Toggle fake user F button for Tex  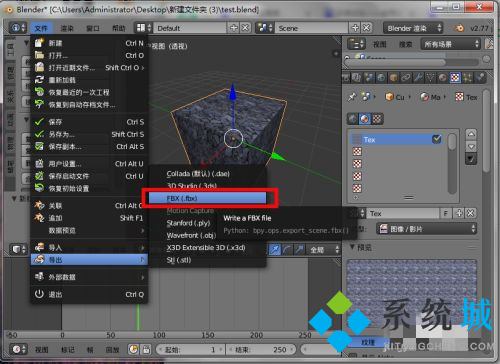pyautogui.click(x=446, y=213)
